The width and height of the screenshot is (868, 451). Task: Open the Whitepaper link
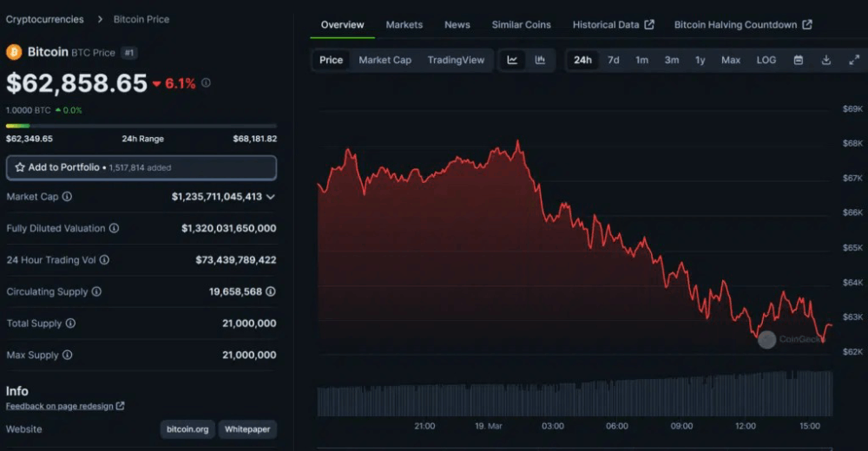click(247, 428)
